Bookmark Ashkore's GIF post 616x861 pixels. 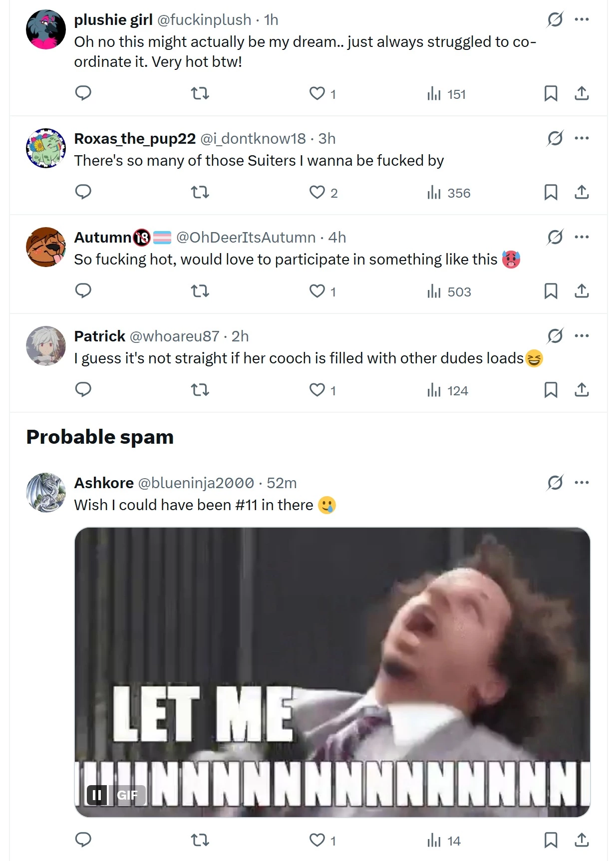point(551,840)
